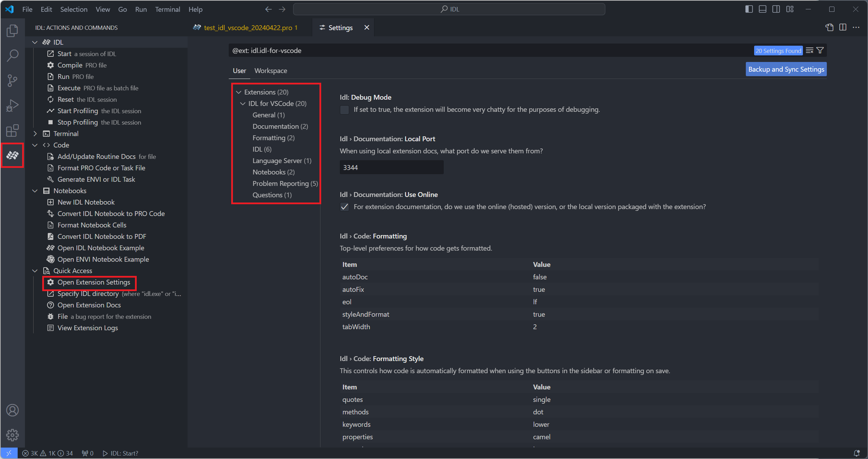Click the Local Port input field
Screen dimensions: 868x459
(391, 168)
